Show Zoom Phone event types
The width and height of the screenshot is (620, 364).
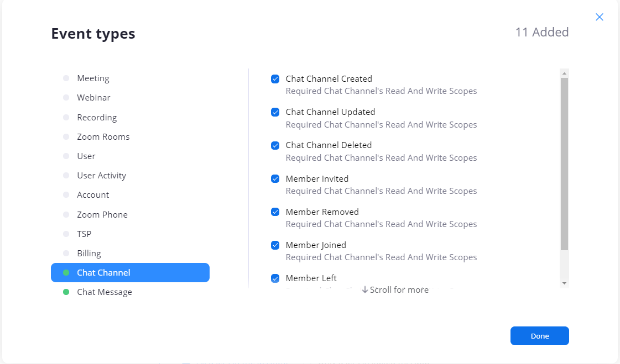pos(102,215)
